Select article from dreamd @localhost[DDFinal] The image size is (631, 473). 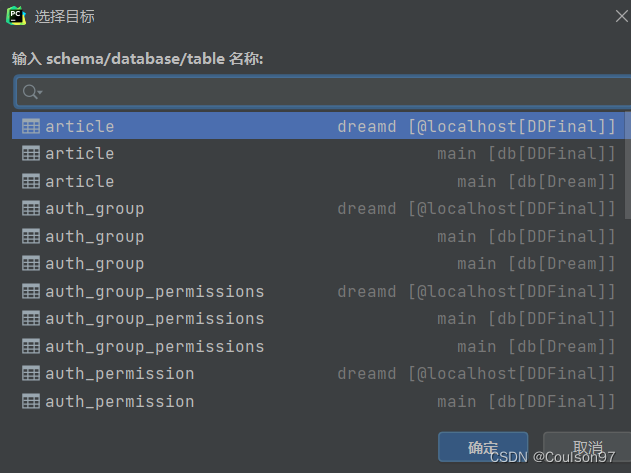319,126
